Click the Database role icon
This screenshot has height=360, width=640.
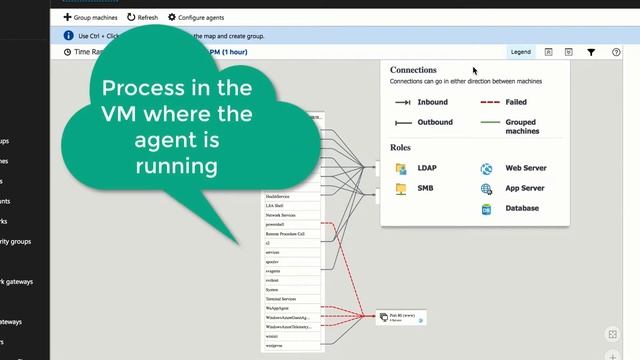pos(486,209)
